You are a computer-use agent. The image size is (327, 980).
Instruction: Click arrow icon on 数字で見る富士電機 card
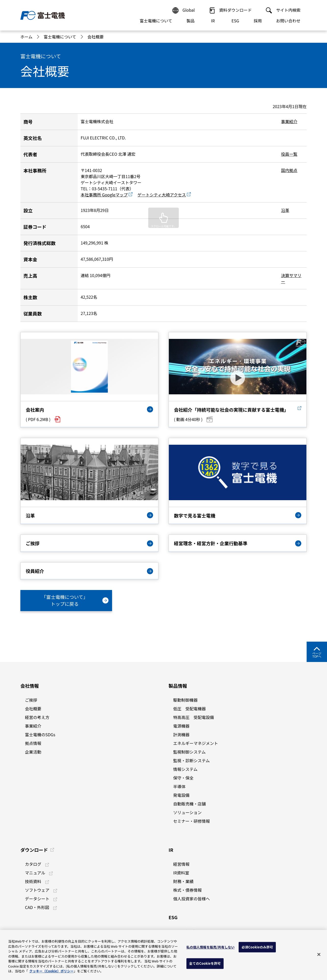pos(298,515)
